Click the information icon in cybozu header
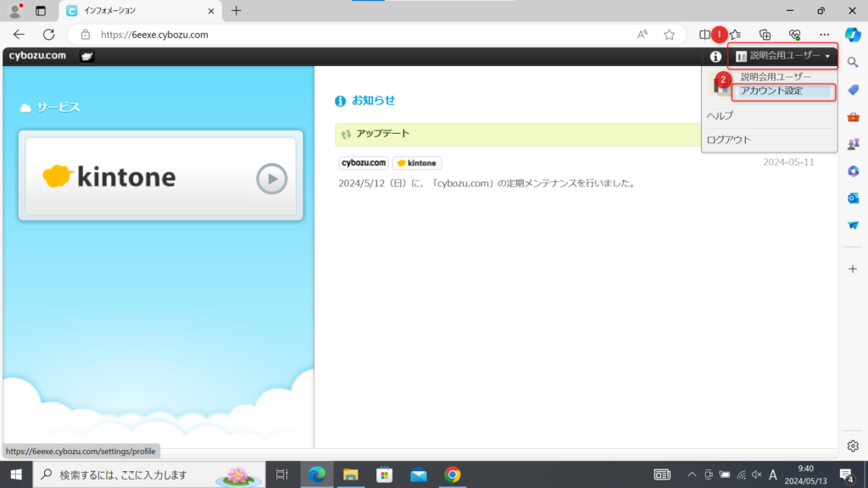Image resolution: width=868 pixels, height=488 pixels. [715, 57]
